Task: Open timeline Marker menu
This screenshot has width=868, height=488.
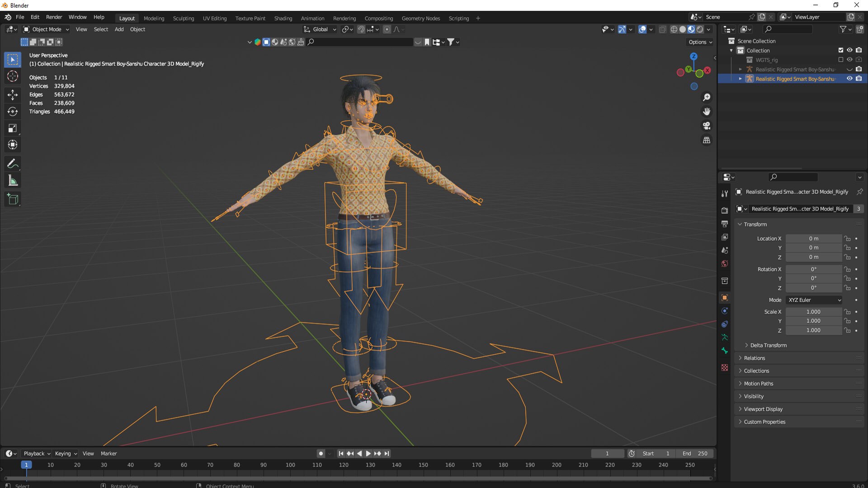Action: click(108, 454)
